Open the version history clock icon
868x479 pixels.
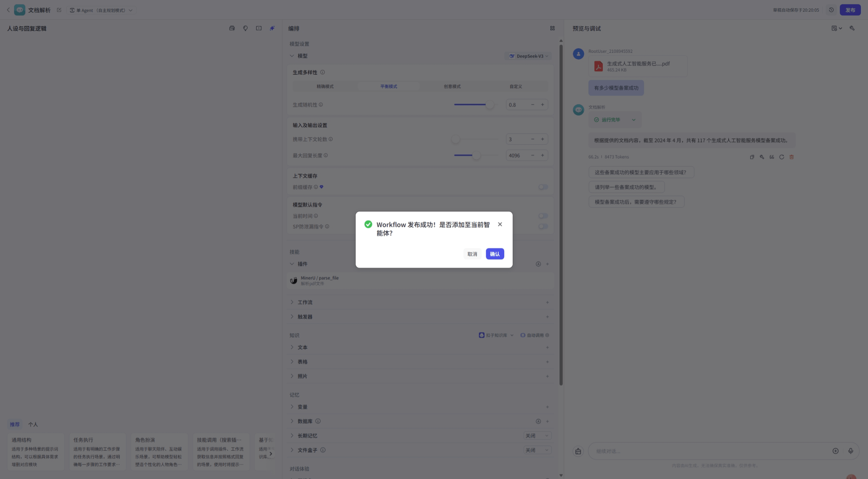click(831, 10)
